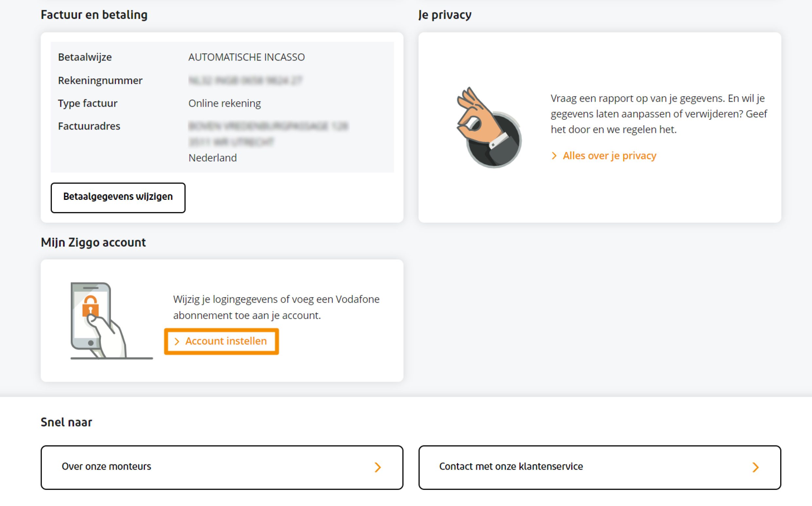Click the Online rekening factuur type value
The width and height of the screenshot is (812, 506).
pyautogui.click(x=224, y=103)
